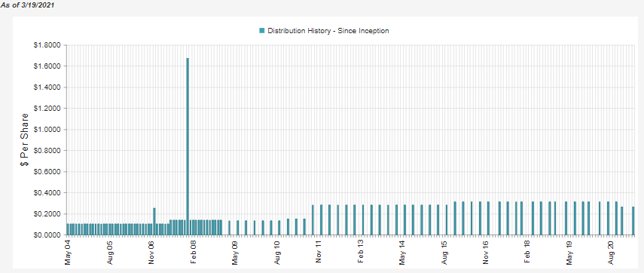
Task: Click the $1.6000 y-axis label
Action: (x=47, y=66)
